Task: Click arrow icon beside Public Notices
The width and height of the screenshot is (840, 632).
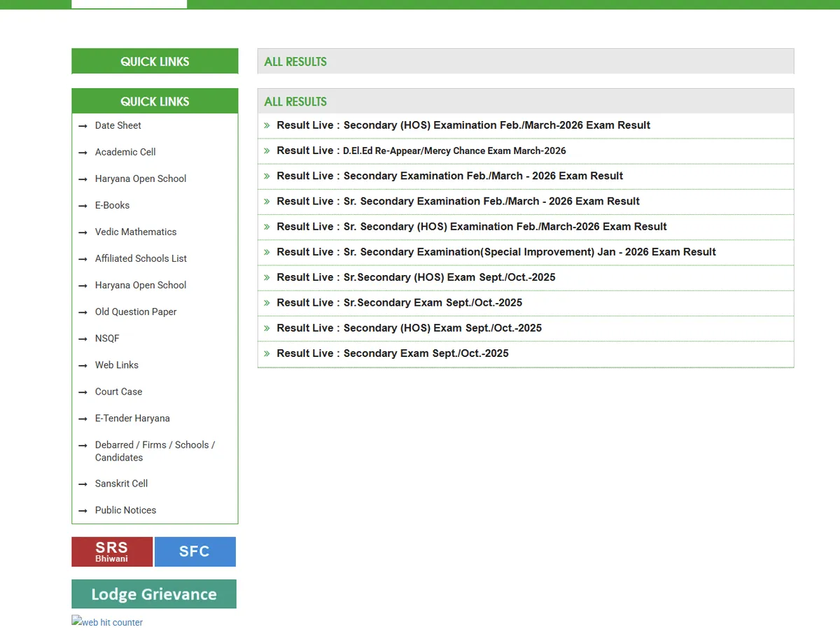Action: pyautogui.click(x=83, y=510)
